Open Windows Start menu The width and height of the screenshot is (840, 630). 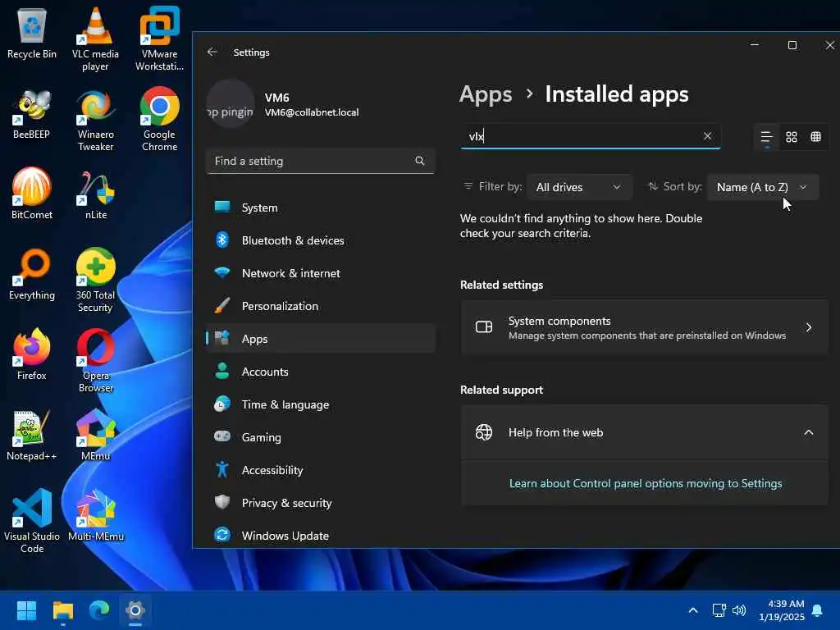tap(26, 609)
